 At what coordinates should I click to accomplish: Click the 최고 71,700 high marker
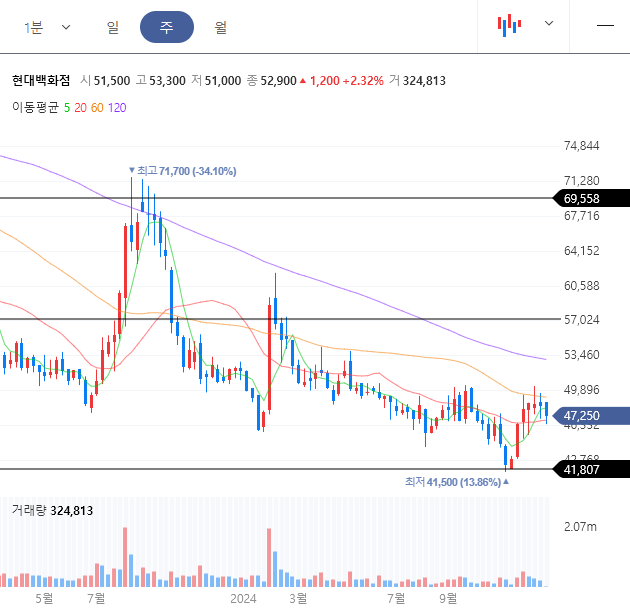click(182, 171)
